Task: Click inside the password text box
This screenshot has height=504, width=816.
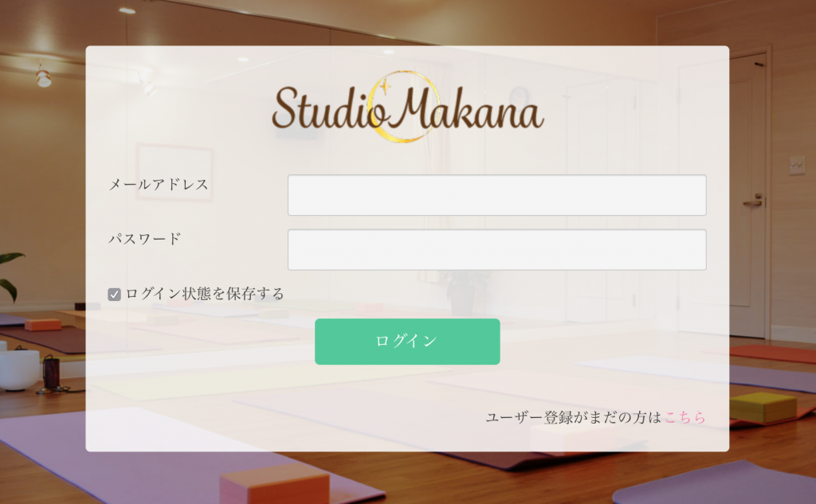Action: [x=497, y=250]
